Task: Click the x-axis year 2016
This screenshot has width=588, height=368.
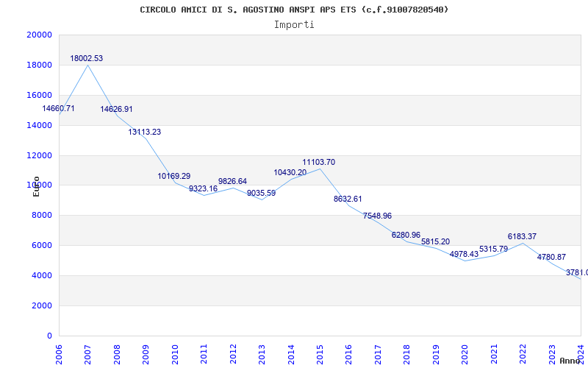Action: click(x=348, y=354)
